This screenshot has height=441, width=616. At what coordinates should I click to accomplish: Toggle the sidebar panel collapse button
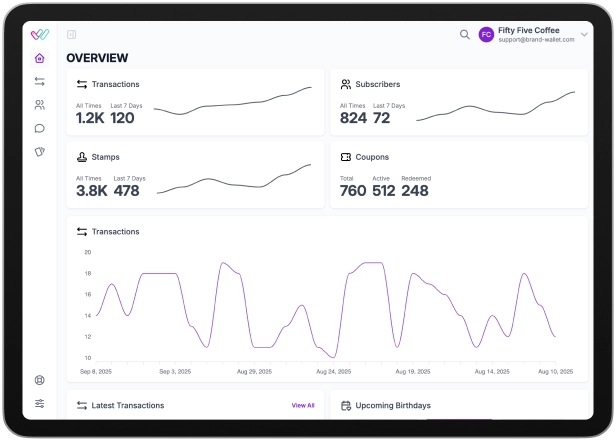(x=71, y=34)
